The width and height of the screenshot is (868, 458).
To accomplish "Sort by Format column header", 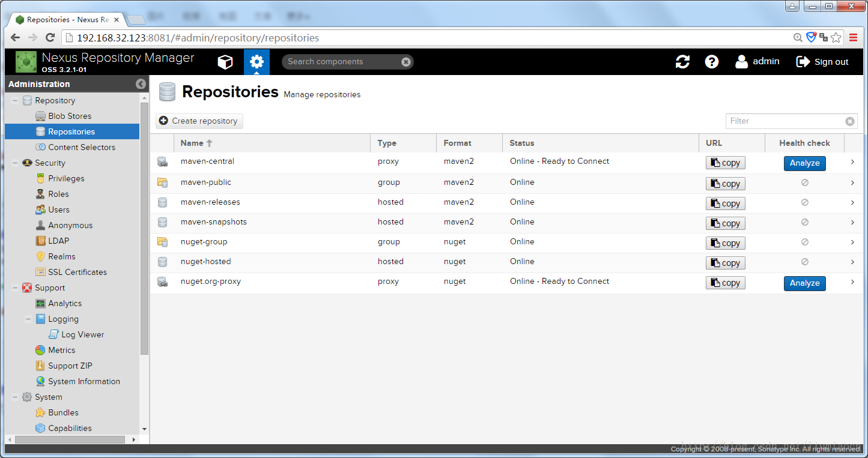I will (x=470, y=143).
